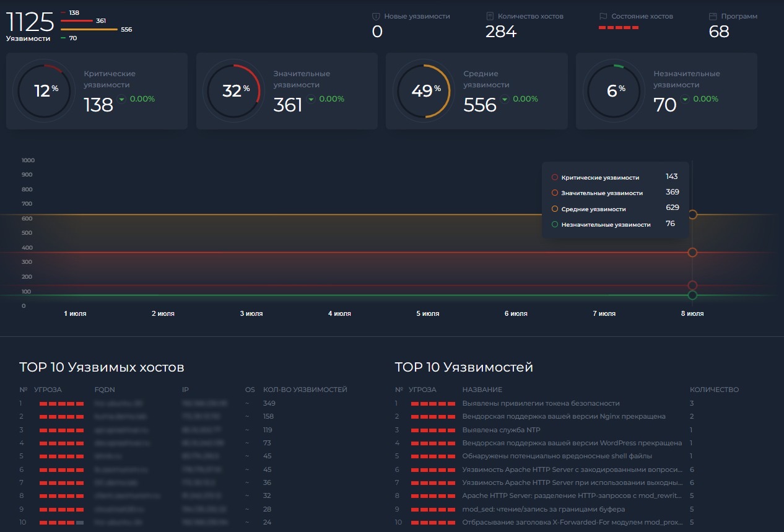
Task: Click the green trend arrow in Незначительные уязвимости card
Action: click(x=685, y=99)
